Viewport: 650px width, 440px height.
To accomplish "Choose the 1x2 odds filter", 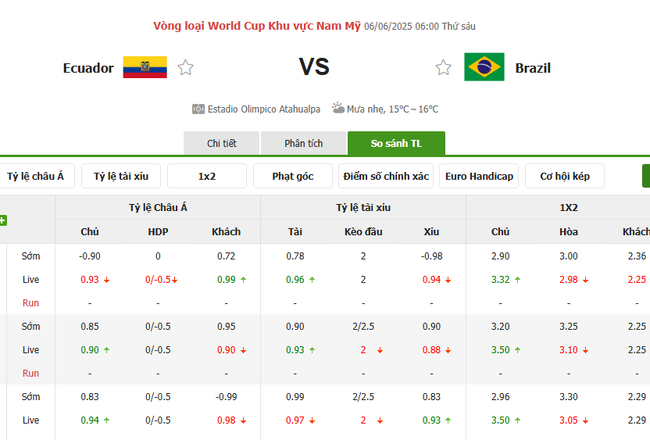I will 207,176.
